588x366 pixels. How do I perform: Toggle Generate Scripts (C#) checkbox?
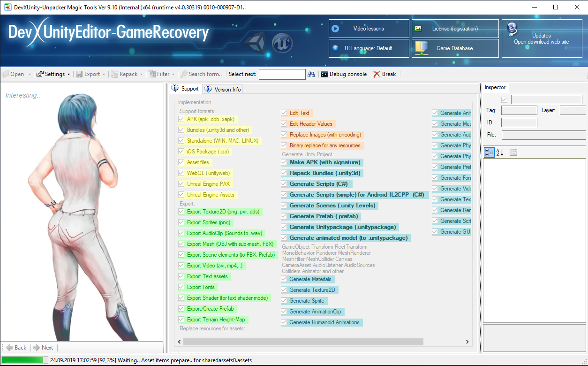pyautogui.click(x=284, y=184)
